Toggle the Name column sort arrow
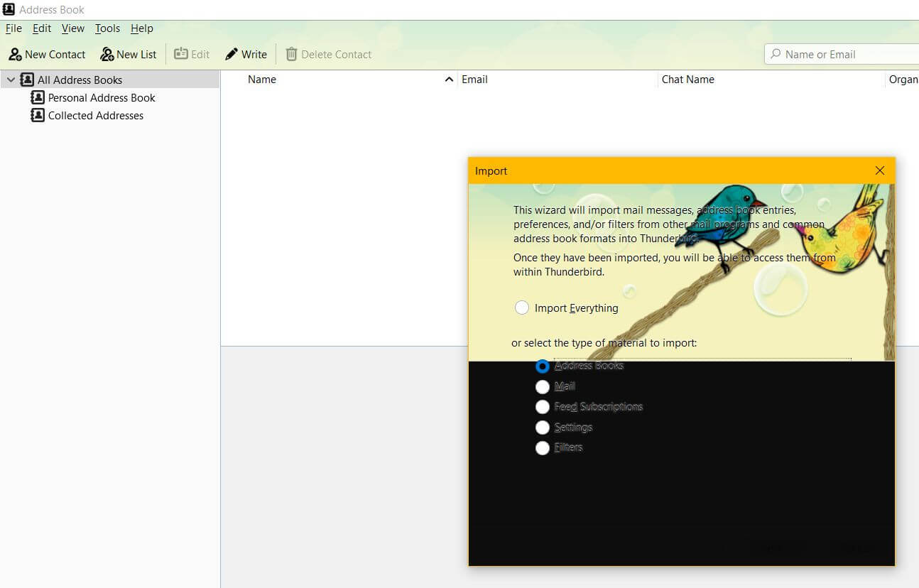Screen dimensions: 919x588 point(449,80)
